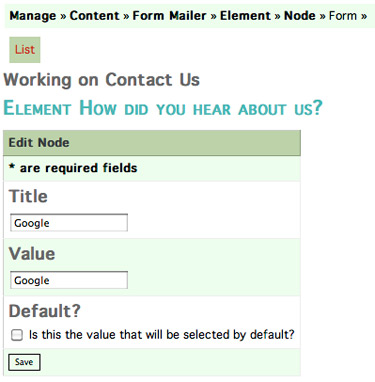Click the Default? section label
The height and width of the screenshot is (382, 375).
(45, 311)
